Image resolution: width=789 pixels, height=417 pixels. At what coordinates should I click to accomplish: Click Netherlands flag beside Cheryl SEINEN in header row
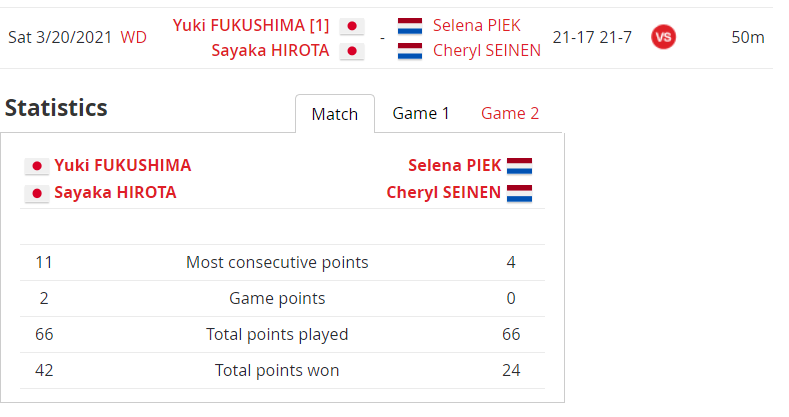click(x=410, y=51)
